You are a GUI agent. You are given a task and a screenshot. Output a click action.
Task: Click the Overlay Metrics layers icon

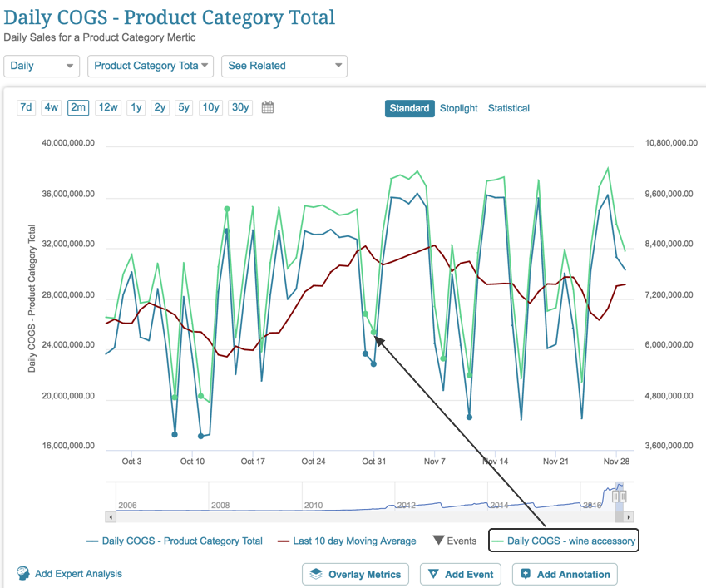point(316,574)
